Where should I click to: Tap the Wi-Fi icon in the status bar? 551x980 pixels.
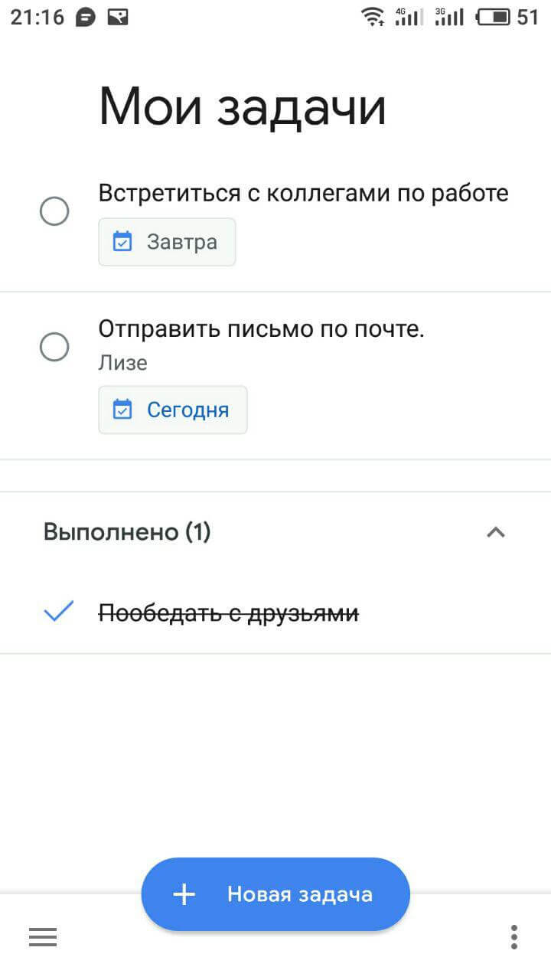tap(374, 17)
